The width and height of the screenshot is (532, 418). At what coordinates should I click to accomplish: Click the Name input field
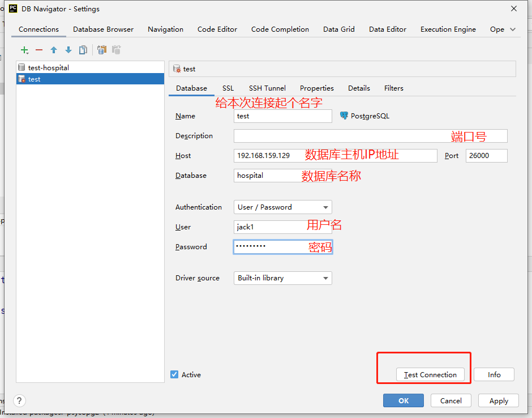tap(282, 116)
